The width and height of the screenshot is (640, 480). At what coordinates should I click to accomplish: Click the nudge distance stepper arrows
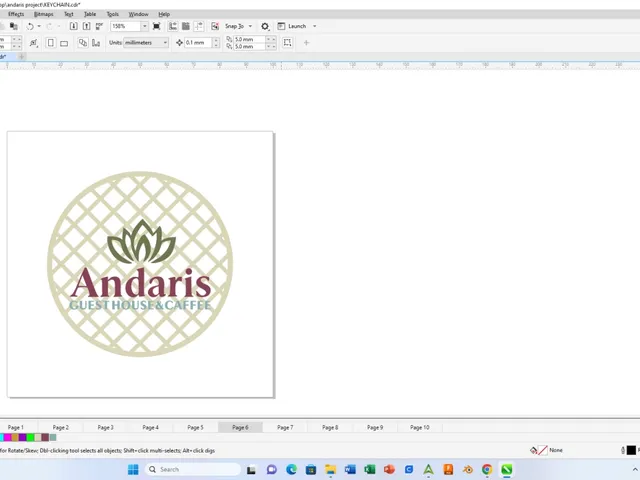click(216, 42)
